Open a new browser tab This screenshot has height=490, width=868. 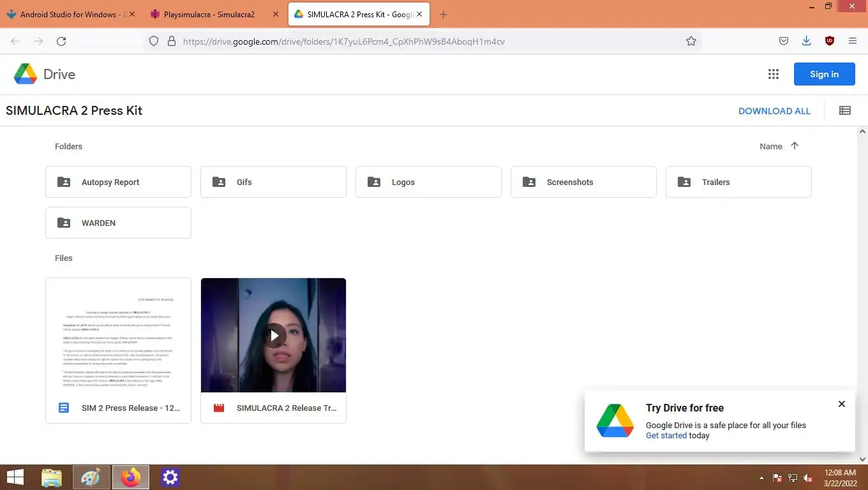(444, 14)
